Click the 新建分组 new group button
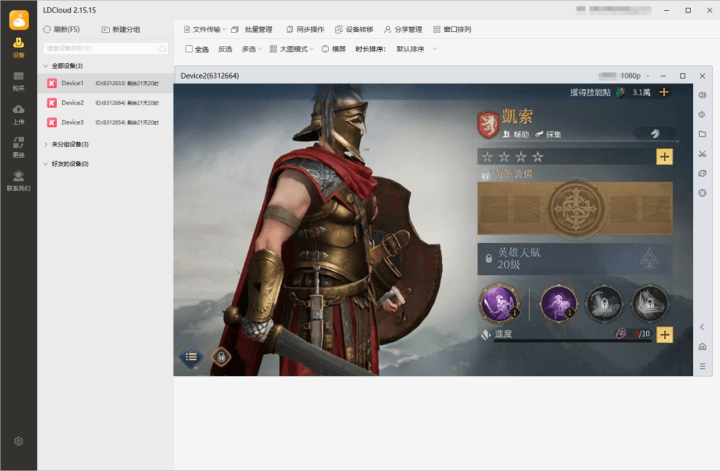Viewport: 720px width, 471px height. point(121,29)
